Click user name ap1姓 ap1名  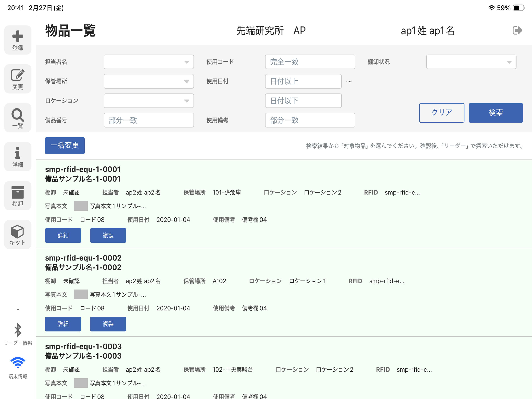[427, 31]
